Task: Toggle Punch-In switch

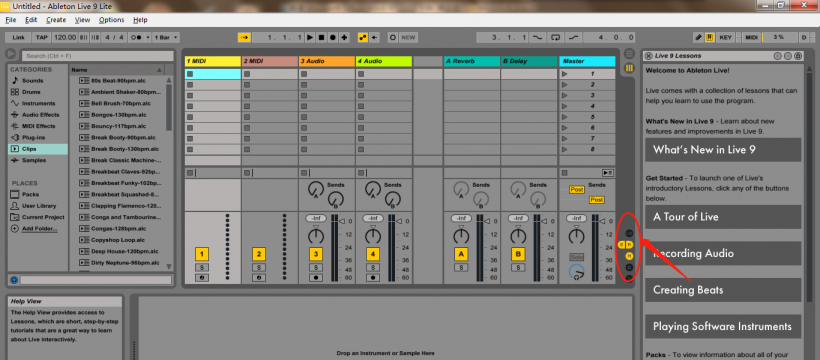Action: (537, 38)
